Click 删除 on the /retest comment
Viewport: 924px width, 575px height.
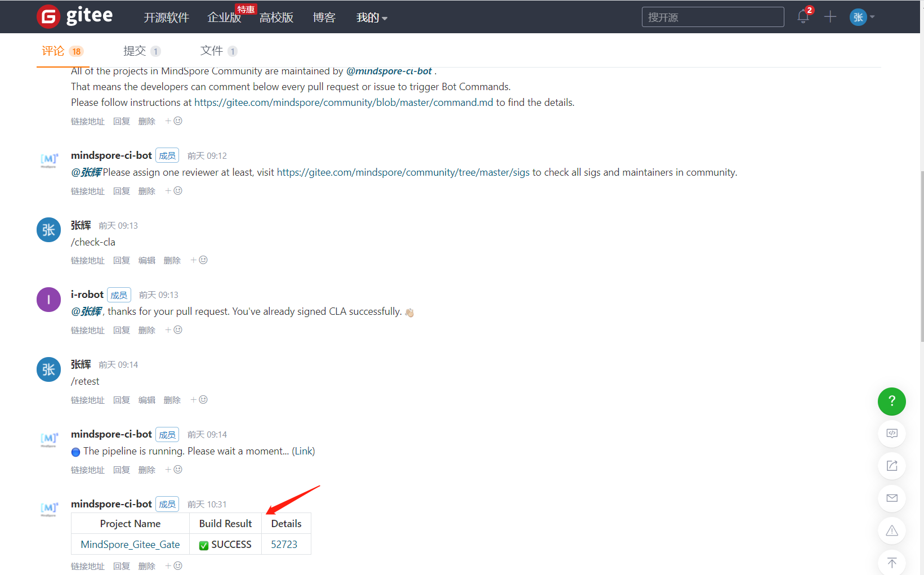[x=172, y=400]
